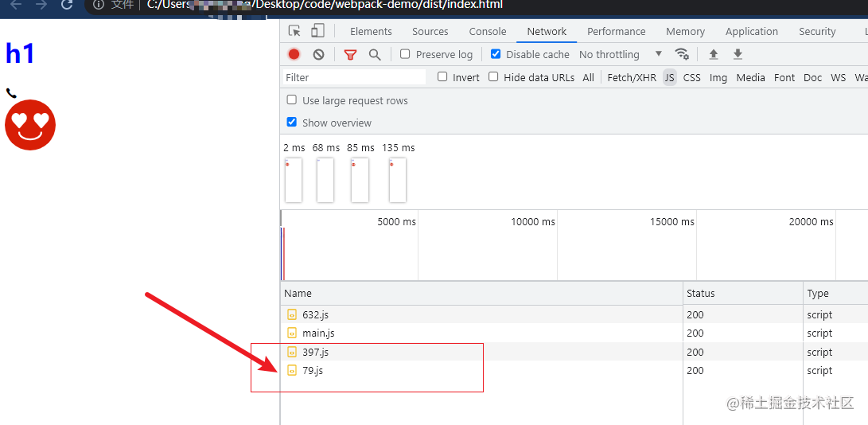Sort requests by Type column header
868x425 pixels.
tap(835, 293)
